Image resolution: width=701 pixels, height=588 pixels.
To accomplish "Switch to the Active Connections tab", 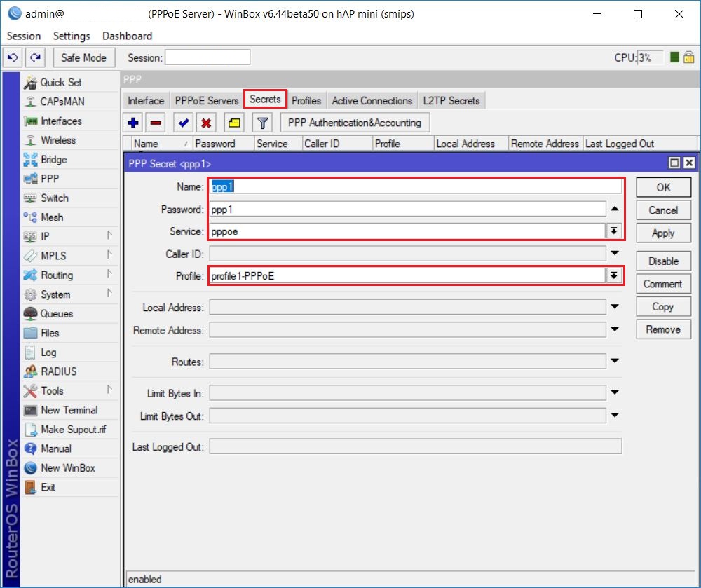I will click(372, 101).
